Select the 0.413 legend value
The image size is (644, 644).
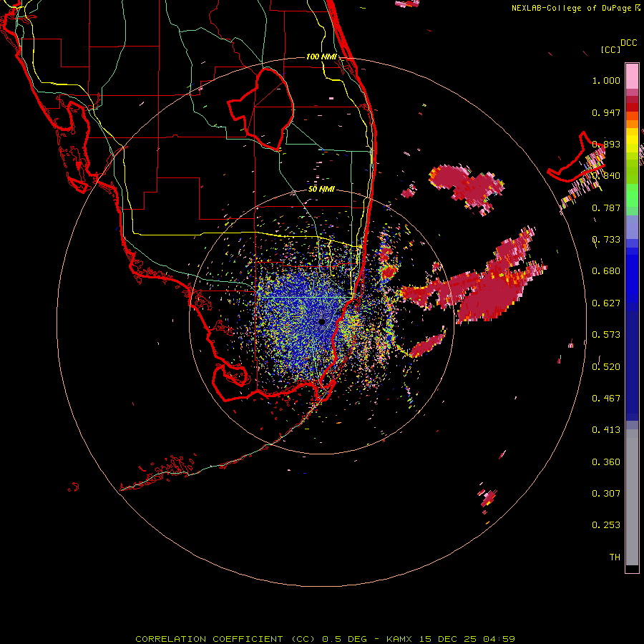[606, 430]
